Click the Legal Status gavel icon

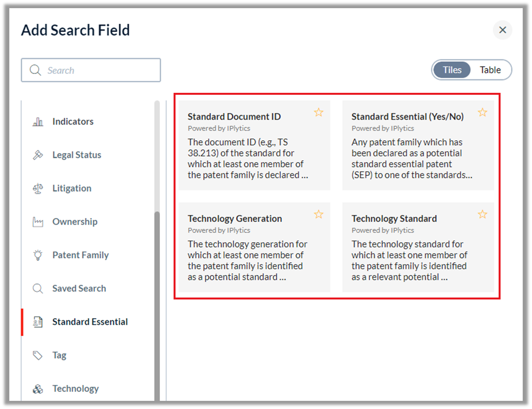[38, 155]
